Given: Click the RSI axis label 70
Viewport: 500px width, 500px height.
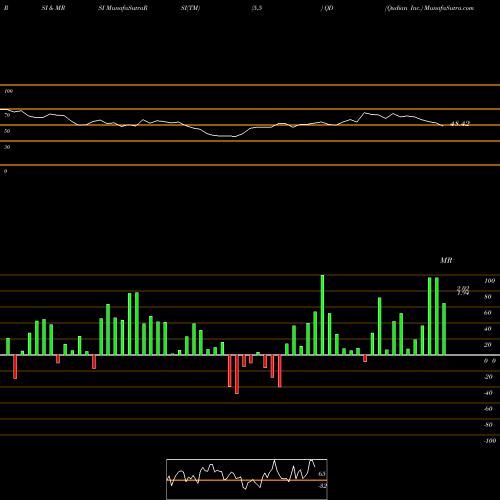Looking at the screenshot, I should click(7, 115).
